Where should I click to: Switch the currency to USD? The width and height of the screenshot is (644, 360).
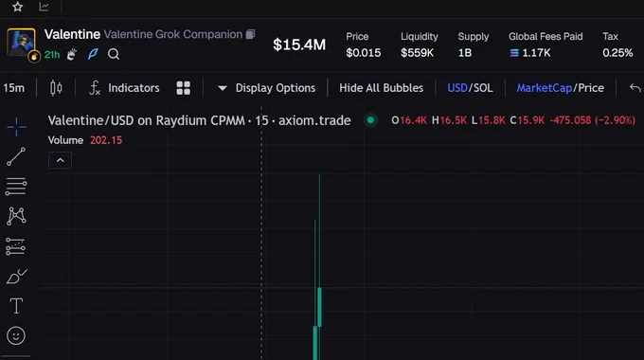tap(457, 88)
